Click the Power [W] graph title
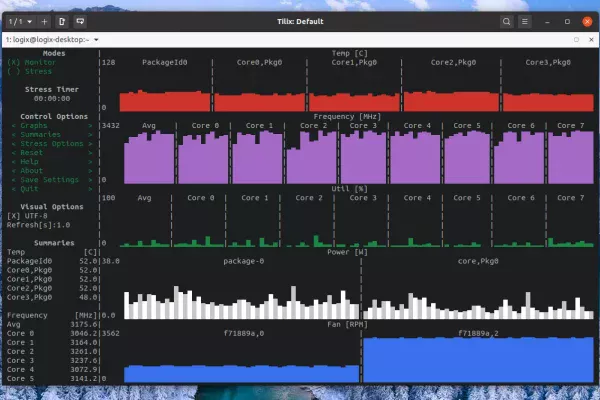Screen dimensions: 600x400 pyautogui.click(x=347, y=252)
